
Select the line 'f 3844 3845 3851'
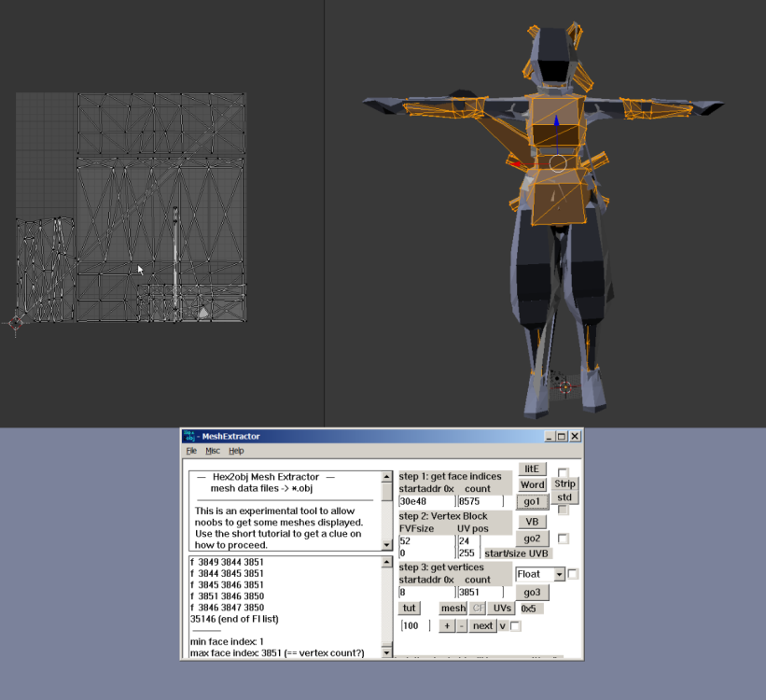click(x=227, y=573)
